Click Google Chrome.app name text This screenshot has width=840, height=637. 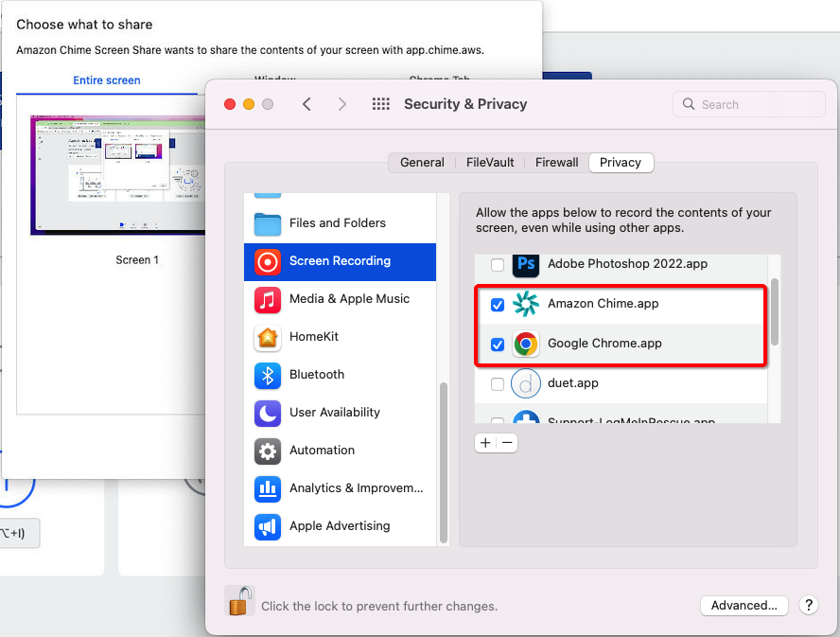coord(604,344)
